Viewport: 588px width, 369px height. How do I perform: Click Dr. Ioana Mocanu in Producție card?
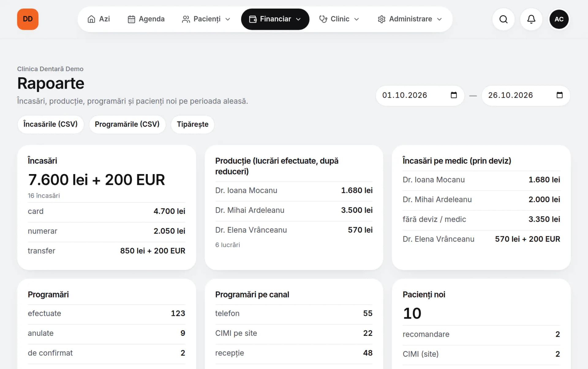(246, 190)
